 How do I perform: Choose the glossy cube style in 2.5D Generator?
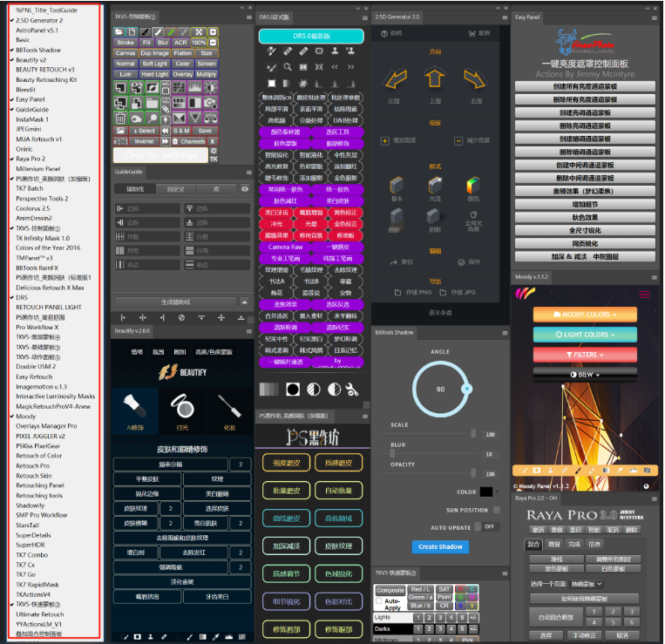[x=435, y=186]
